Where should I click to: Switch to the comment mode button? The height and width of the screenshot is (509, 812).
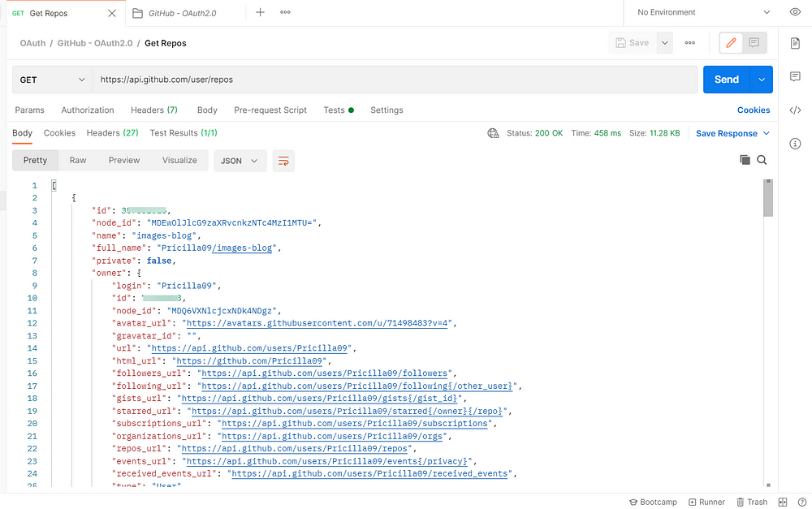tap(754, 43)
